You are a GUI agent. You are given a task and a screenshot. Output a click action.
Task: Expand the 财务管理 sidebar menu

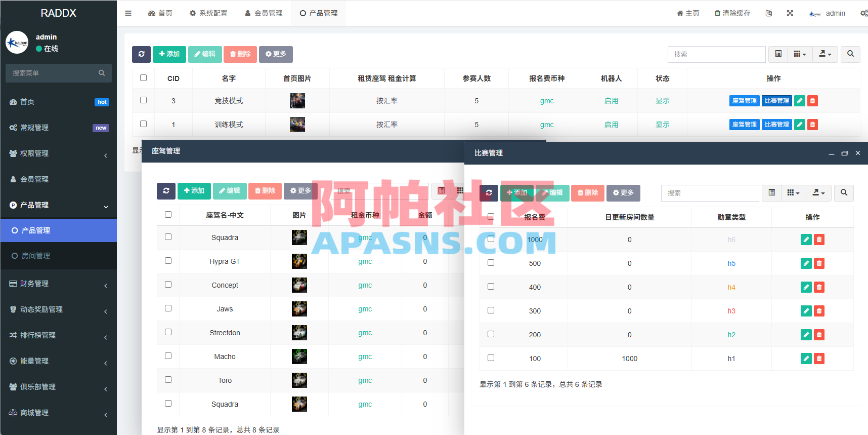59,284
